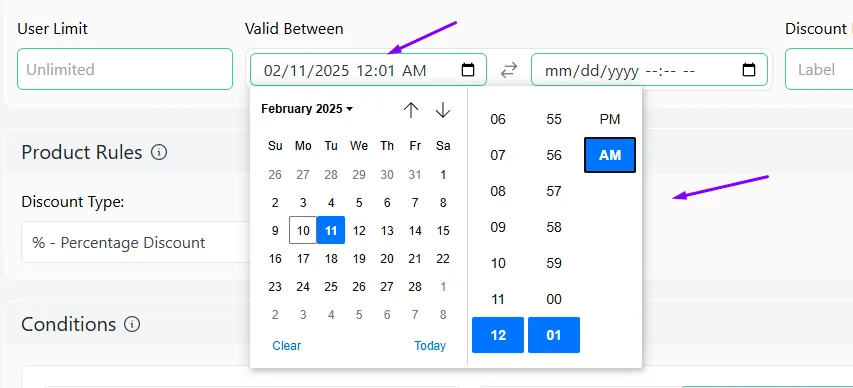Clear the selected date

pyautogui.click(x=287, y=346)
